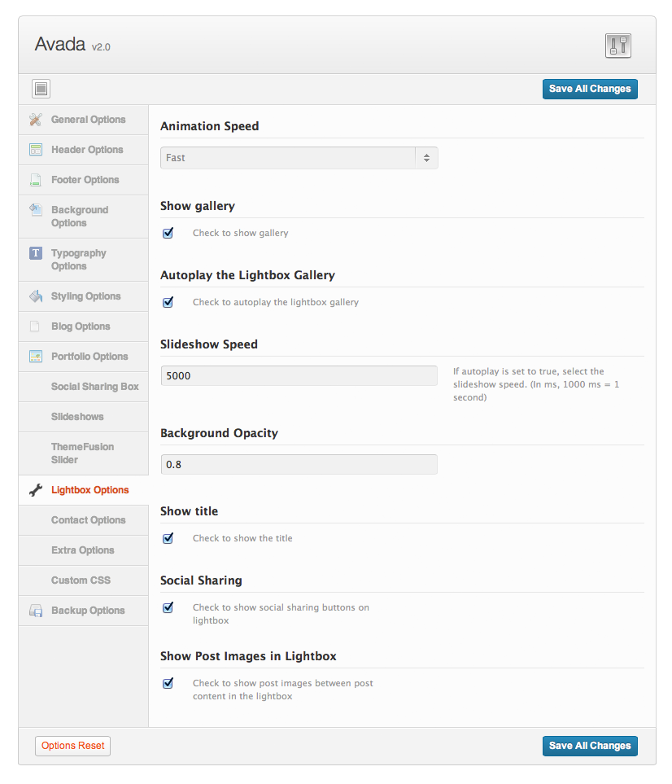Click the General Options tools icon
This screenshot has height=784, width=672.
point(35,120)
